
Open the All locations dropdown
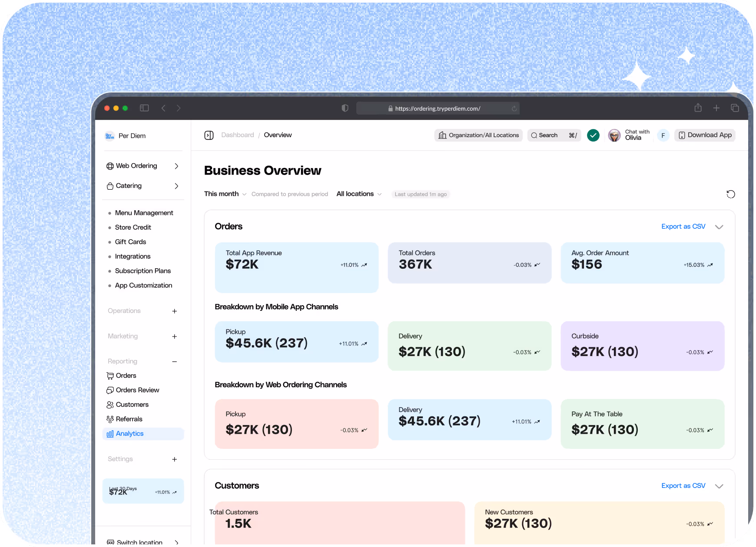pyautogui.click(x=359, y=194)
